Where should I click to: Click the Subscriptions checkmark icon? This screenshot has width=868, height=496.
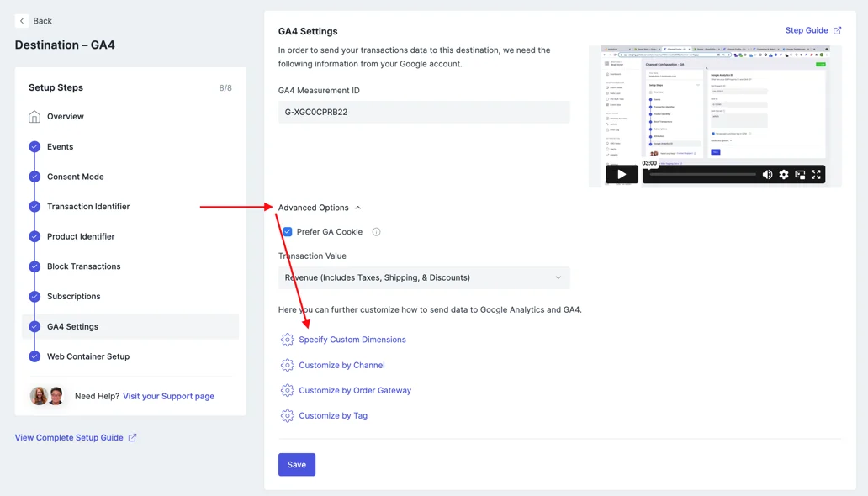tap(34, 296)
